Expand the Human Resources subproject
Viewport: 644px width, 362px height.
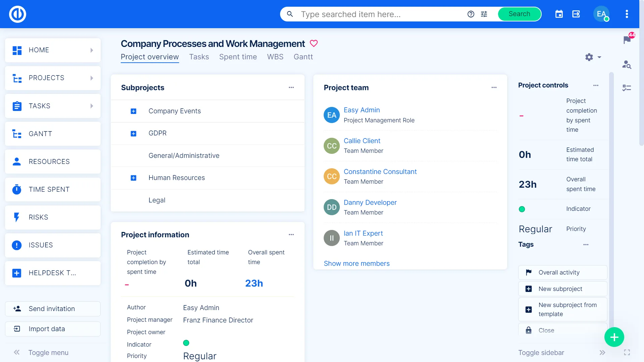click(133, 178)
